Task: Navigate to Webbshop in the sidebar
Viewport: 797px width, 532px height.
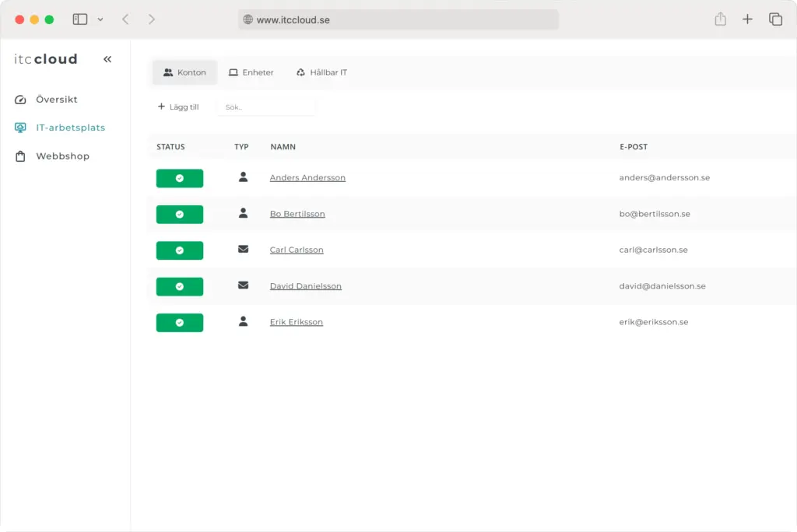Action: [62, 156]
